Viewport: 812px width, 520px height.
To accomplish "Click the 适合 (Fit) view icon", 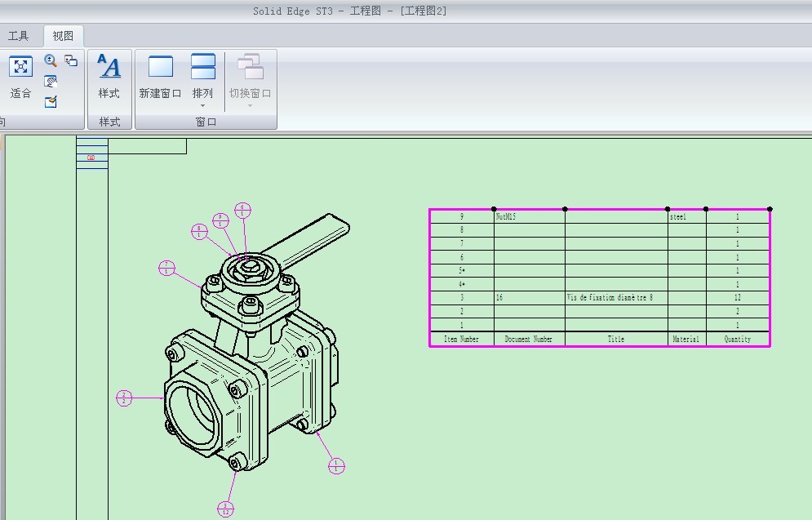I will click(x=20, y=66).
